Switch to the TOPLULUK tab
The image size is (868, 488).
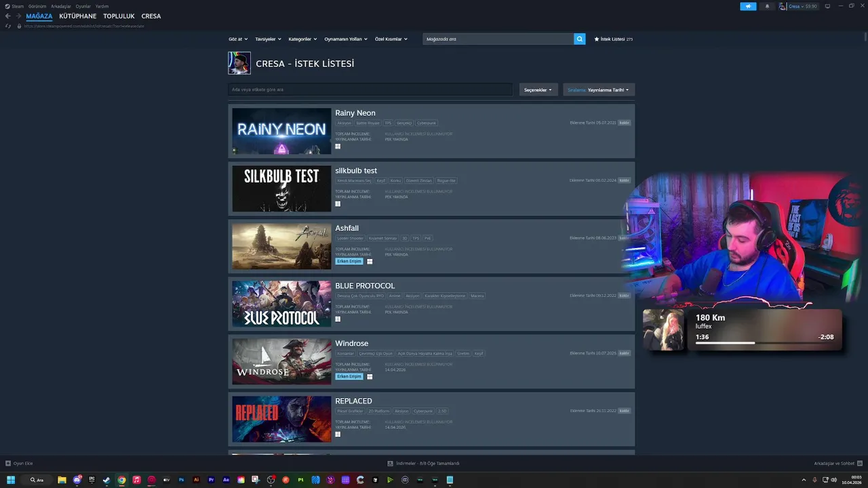[x=119, y=16]
